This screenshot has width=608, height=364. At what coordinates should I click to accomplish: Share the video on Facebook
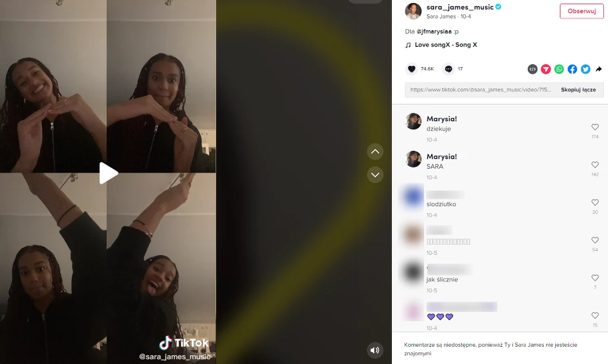coord(572,69)
